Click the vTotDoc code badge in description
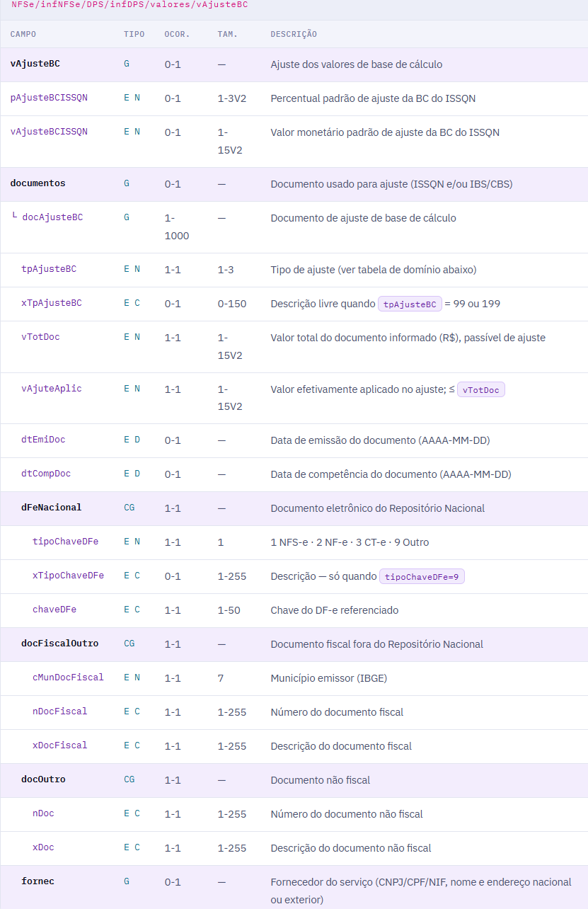 (x=481, y=390)
